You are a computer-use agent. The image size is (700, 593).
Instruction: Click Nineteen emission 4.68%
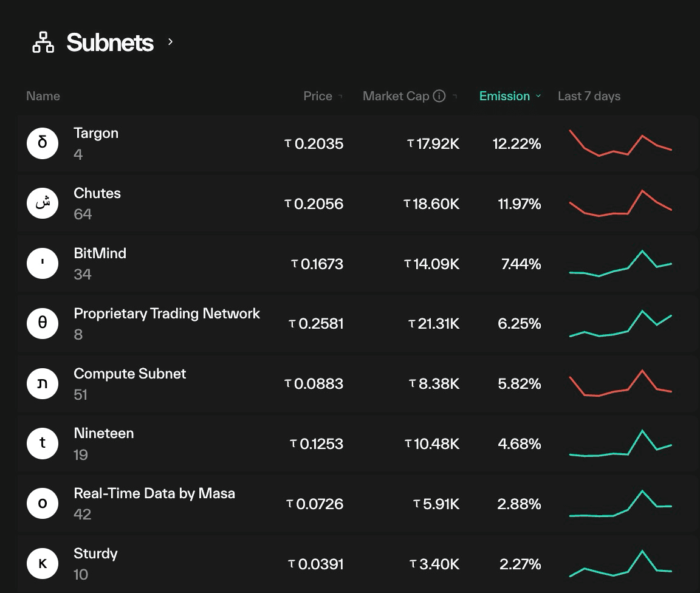click(x=519, y=444)
